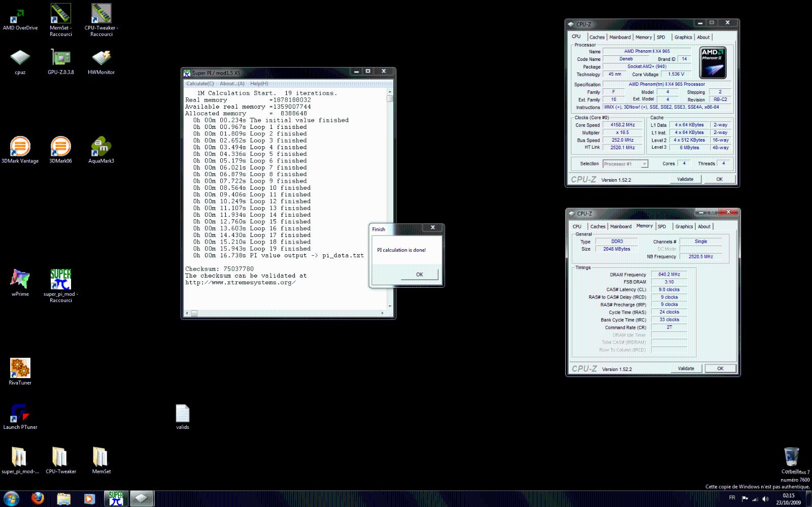Screen dimensions: 812x507
Task: Open the Calculate(C) menu in Super PI
Action: [200, 84]
